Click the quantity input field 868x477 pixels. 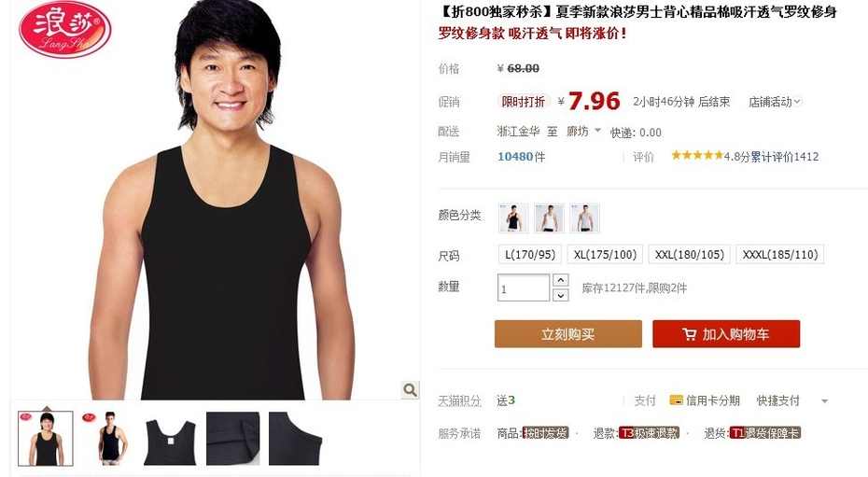click(x=523, y=288)
